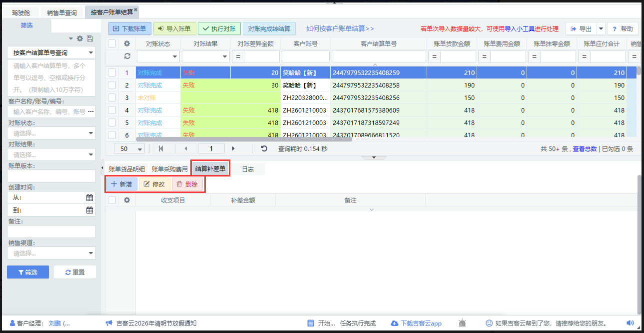Expand the 对账状态 dropdown in filter panel
644x333 pixels.
point(51,133)
